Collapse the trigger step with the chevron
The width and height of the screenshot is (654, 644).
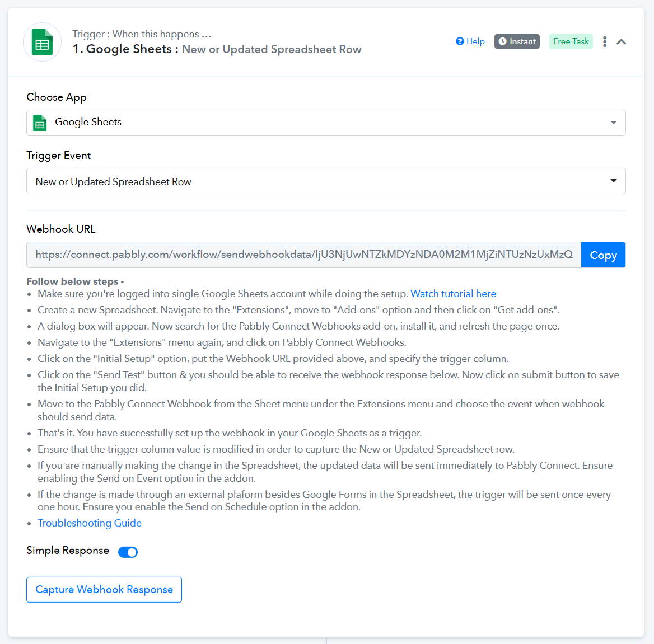coord(621,41)
